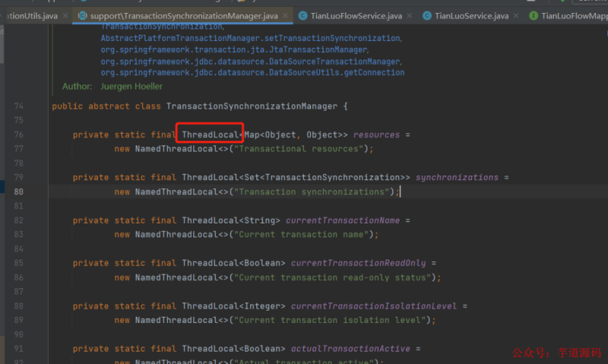This screenshot has width=608, height=364.
Task: Close the TransactionSynchronizationManager.java tab
Action: pyautogui.click(x=286, y=16)
